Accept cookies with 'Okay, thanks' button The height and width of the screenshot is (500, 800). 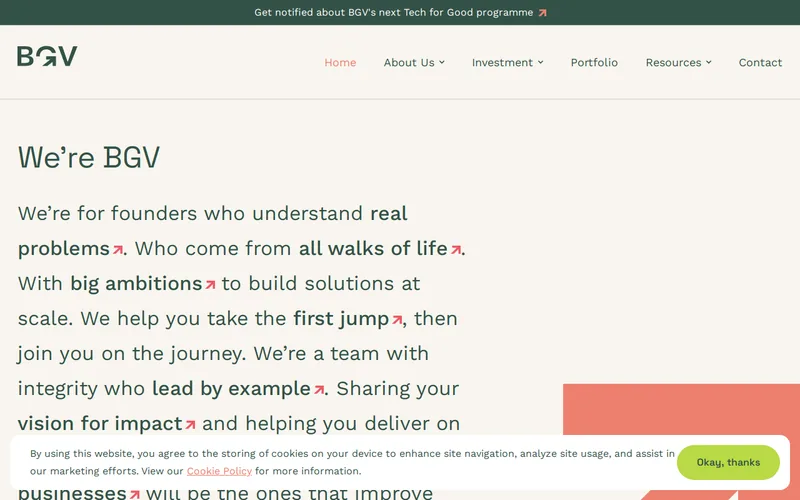[x=728, y=462]
